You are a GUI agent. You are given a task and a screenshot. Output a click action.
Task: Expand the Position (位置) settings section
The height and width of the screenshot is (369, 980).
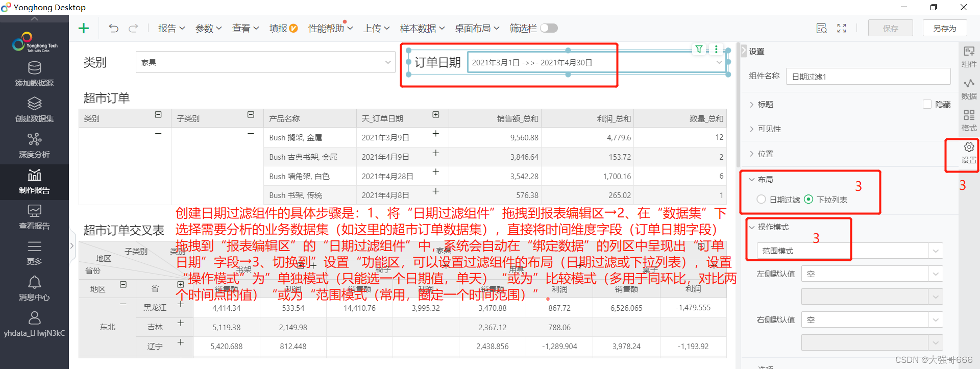(761, 154)
